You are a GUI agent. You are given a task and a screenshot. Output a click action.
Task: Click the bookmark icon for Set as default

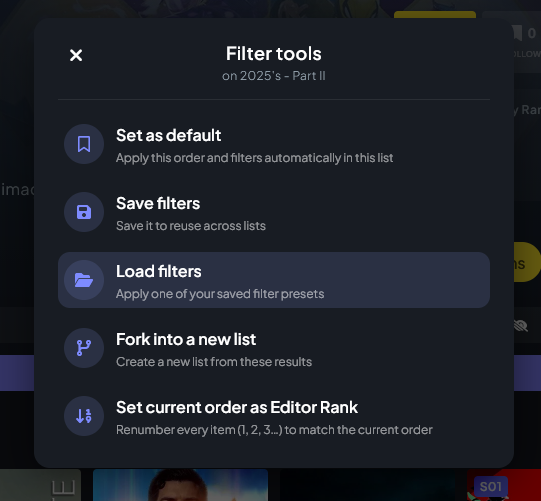click(84, 144)
